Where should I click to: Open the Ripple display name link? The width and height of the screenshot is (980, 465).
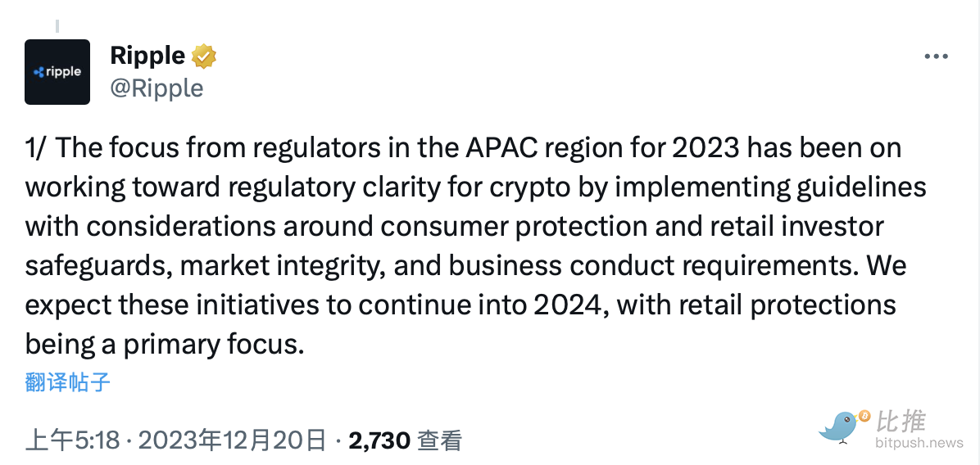[147, 56]
